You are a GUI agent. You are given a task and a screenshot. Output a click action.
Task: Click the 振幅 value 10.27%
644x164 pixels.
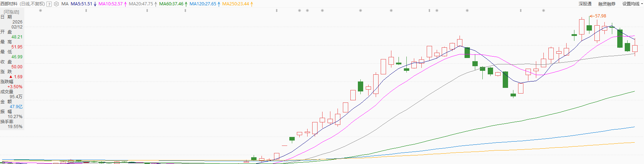pos(15,117)
